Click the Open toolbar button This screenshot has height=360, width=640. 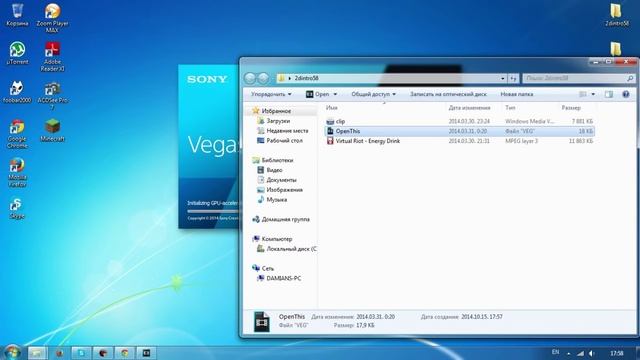click(318, 94)
